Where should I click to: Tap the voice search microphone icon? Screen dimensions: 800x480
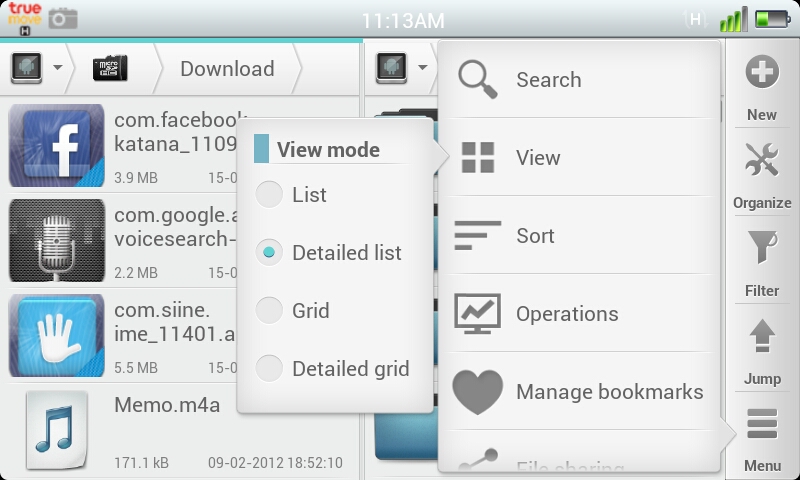[56, 240]
